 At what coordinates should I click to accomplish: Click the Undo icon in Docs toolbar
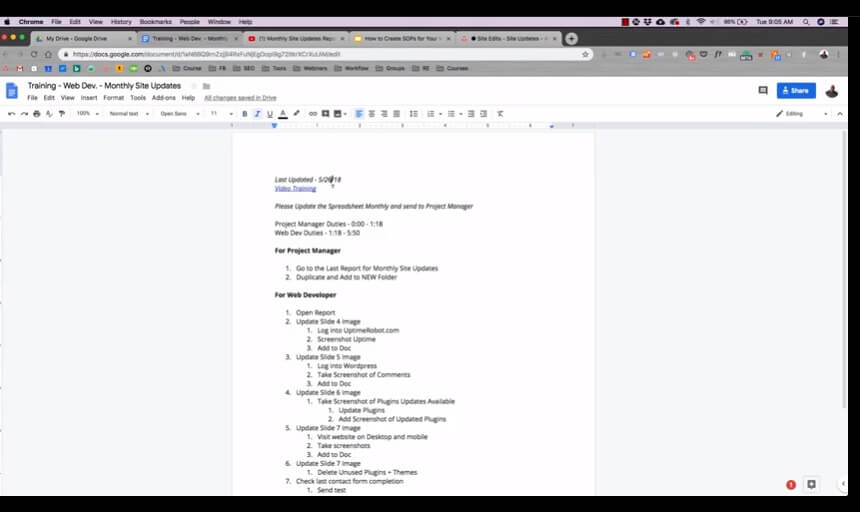pos(12,113)
